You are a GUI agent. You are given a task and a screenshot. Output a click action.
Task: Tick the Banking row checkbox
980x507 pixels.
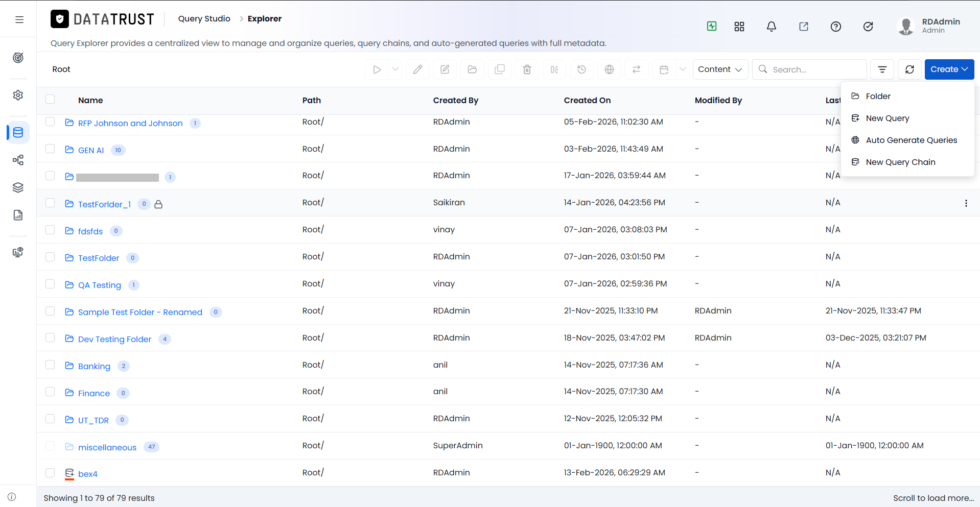[x=50, y=365]
